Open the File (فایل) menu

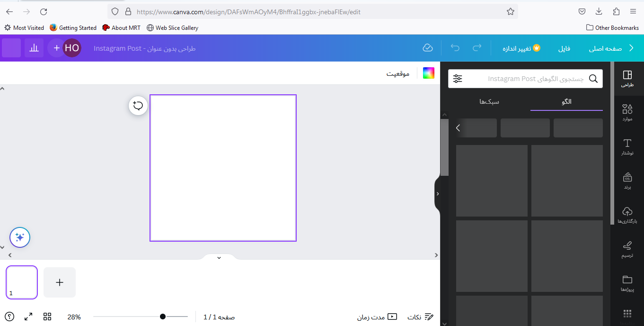tap(564, 48)
